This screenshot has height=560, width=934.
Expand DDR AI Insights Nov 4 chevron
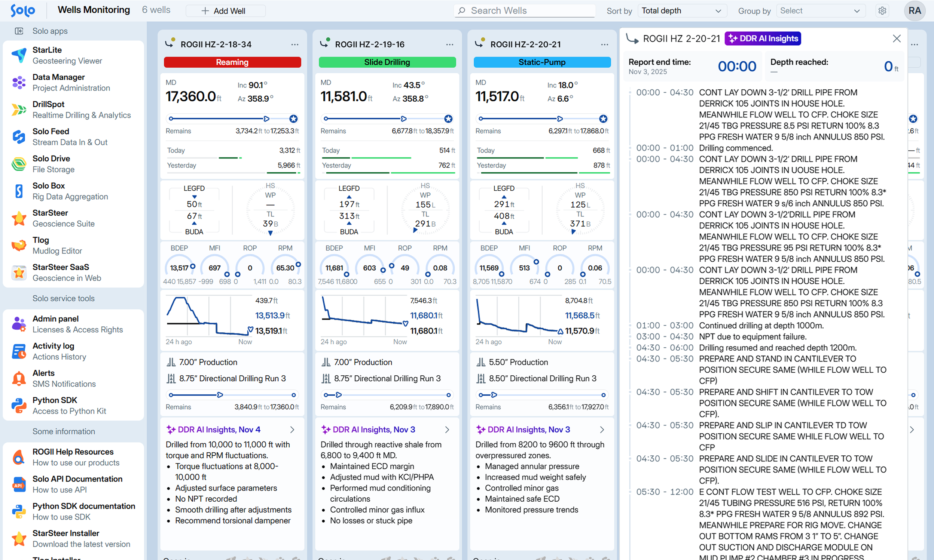pyautogui.click(x=292, y=430)
